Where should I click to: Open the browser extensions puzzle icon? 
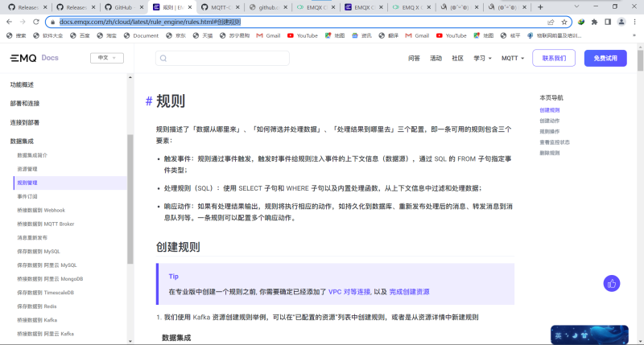pos(593,22)
